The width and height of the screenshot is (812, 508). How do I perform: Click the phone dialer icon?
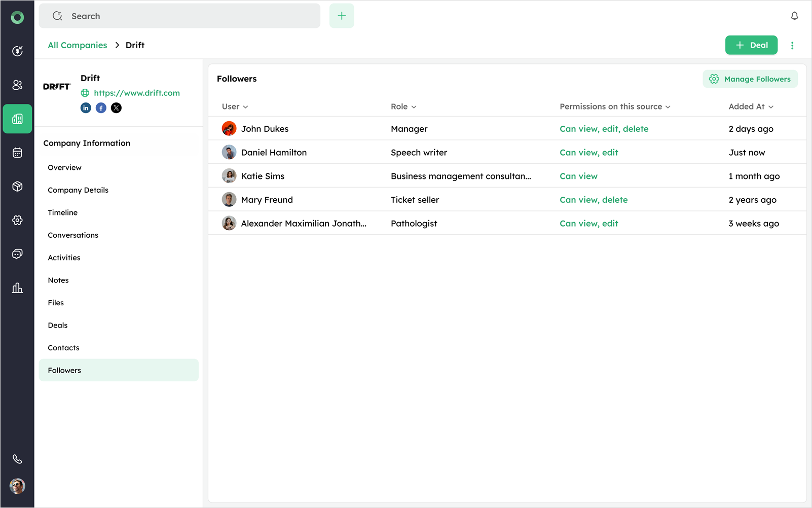click(x=17, y=459)
